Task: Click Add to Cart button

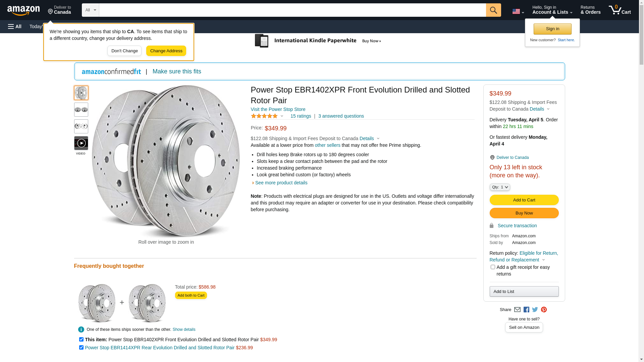Action: pos(524,200)
